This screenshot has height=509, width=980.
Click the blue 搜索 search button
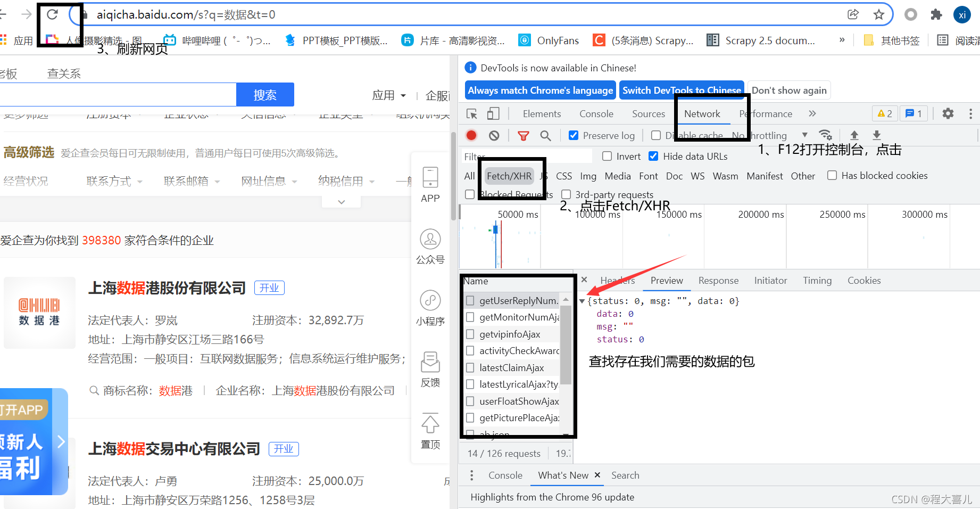pos(265,95)
